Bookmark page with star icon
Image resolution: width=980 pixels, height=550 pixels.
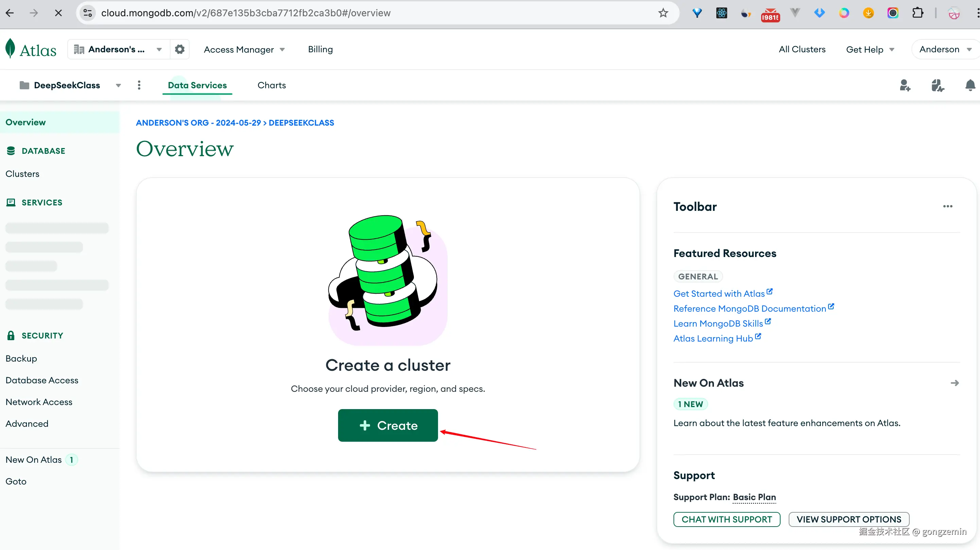(663, 13)
